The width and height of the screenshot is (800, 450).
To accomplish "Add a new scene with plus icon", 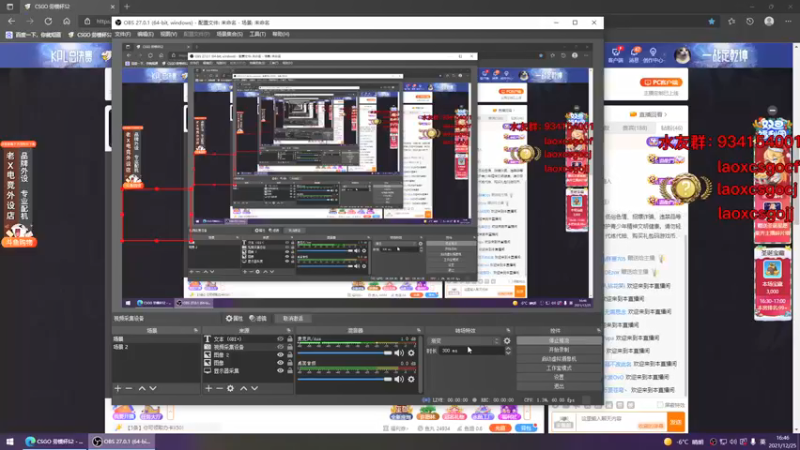I will tap(118, 389).
